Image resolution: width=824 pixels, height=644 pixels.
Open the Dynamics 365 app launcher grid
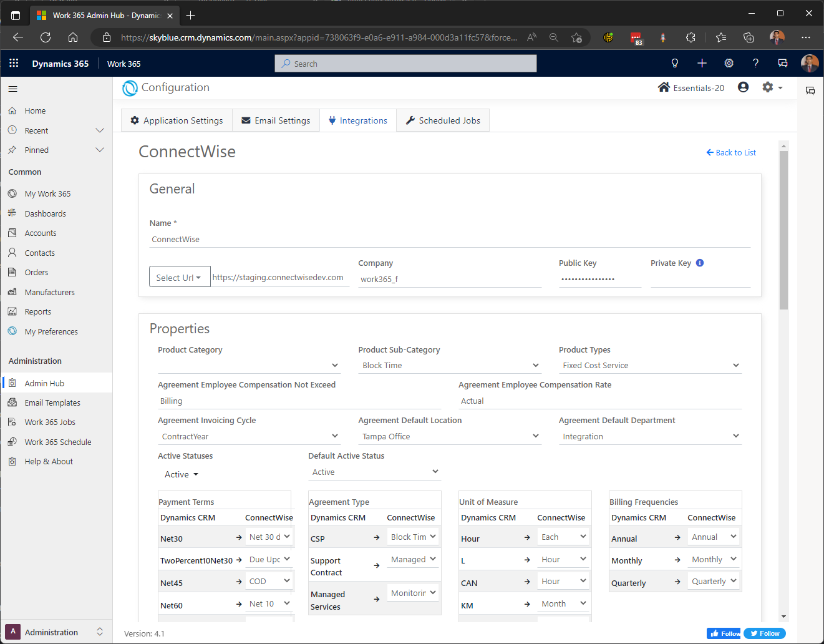[x=14, y=63]
